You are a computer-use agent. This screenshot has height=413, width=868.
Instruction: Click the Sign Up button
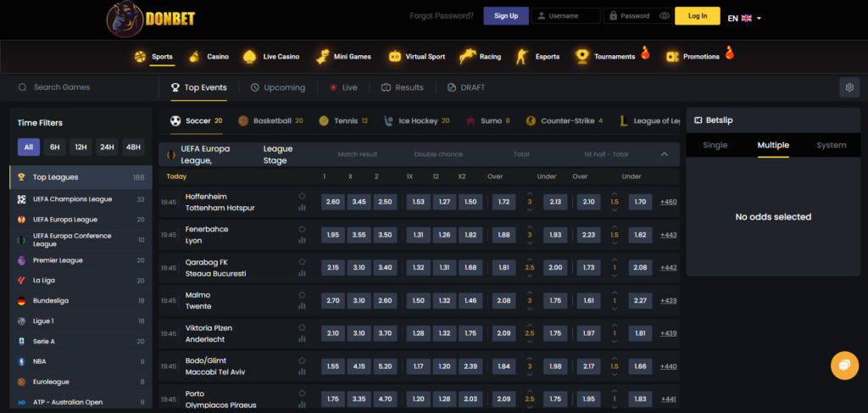[506, 16]
